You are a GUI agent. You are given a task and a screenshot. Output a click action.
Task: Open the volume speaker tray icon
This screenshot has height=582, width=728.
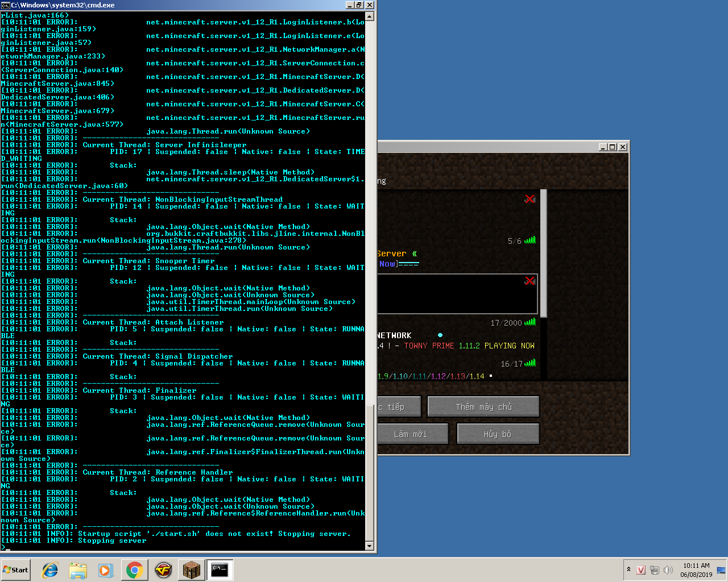[x=668, y=570]
